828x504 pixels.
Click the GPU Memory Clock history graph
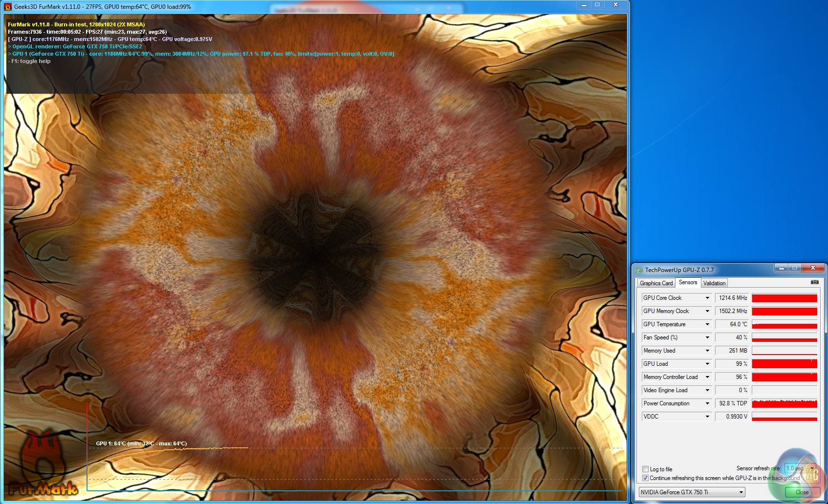coord(784,311)
